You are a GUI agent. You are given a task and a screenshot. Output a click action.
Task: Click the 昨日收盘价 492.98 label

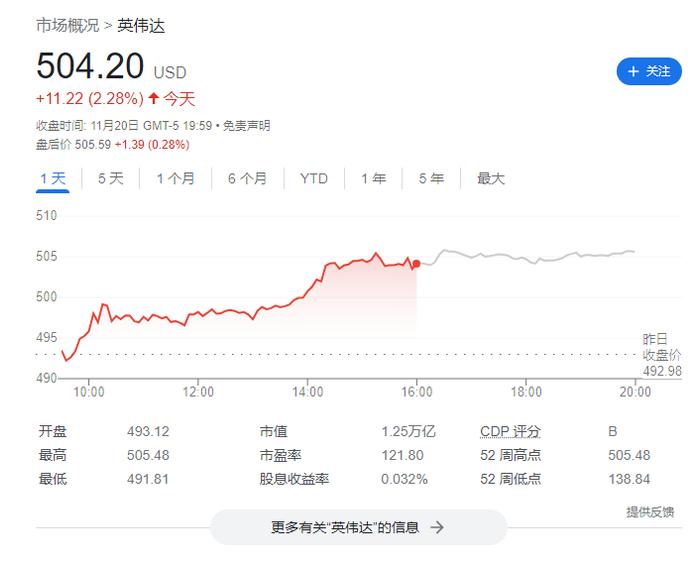[x=662, y=355]
